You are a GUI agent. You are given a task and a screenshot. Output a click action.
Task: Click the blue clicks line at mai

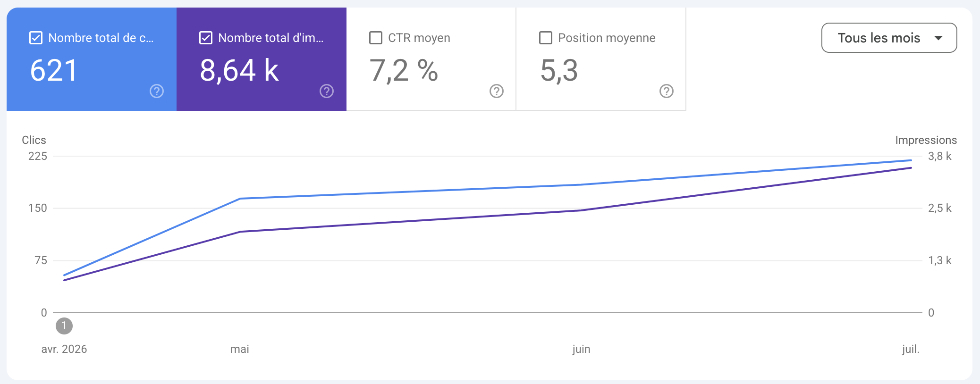click(240, 199)
